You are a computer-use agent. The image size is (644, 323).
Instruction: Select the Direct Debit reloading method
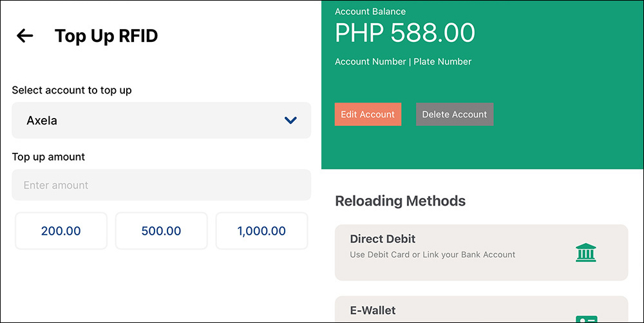[x=481, y=253]
